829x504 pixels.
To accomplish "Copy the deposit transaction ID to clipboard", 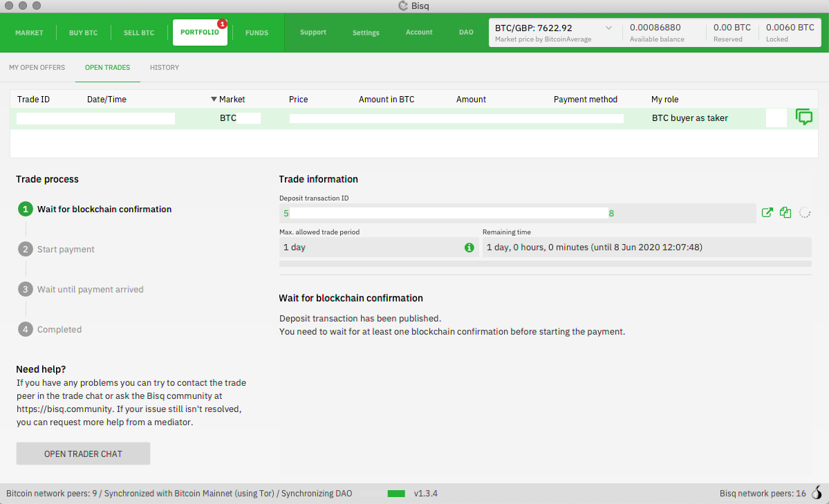I will coord(785,213).
